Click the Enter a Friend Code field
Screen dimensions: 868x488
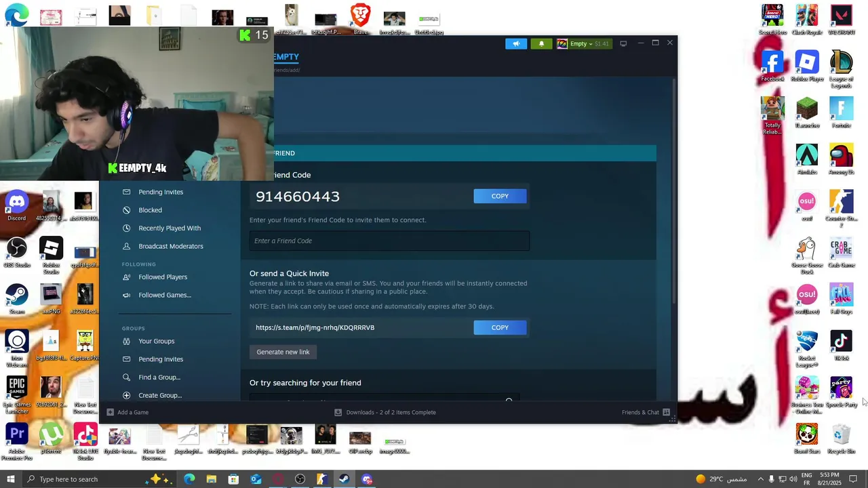(x=389, y=241)
